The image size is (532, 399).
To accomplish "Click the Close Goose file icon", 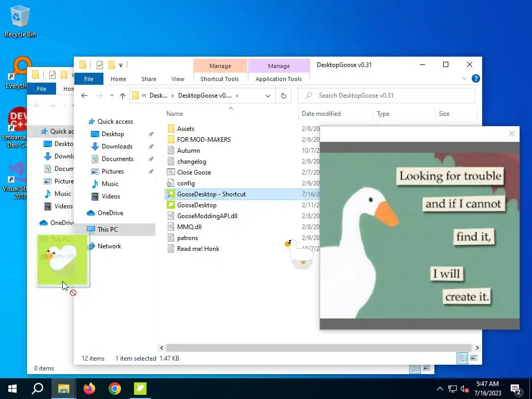I will pyautogui.click(x=171, y=172).
